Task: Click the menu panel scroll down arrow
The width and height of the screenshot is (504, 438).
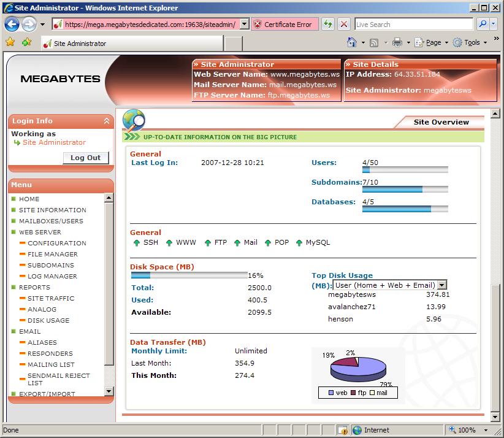Action: (x=109, y=391)
